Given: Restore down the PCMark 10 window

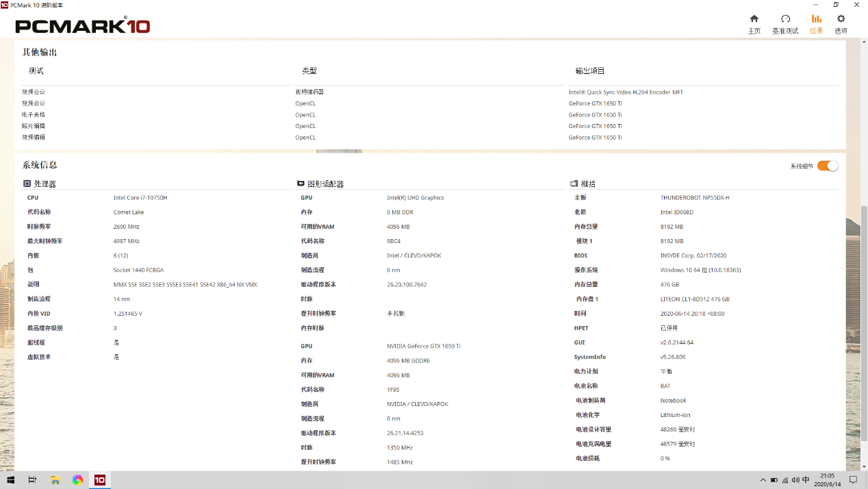Looking at the screenshot, I should [x=836, y=5].
